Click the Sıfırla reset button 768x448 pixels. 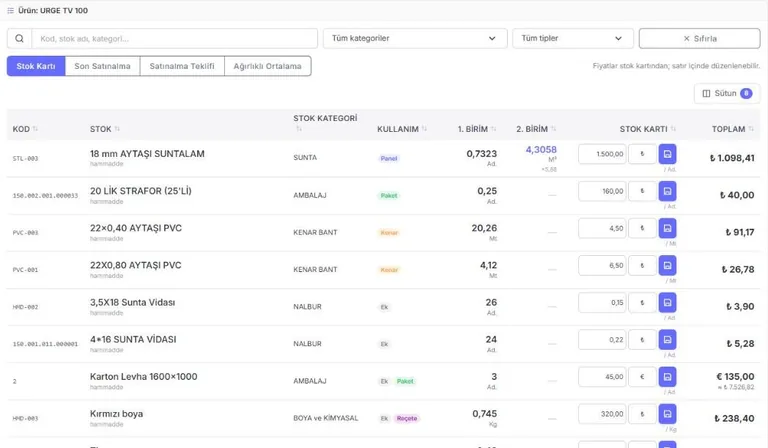[699, 38]
